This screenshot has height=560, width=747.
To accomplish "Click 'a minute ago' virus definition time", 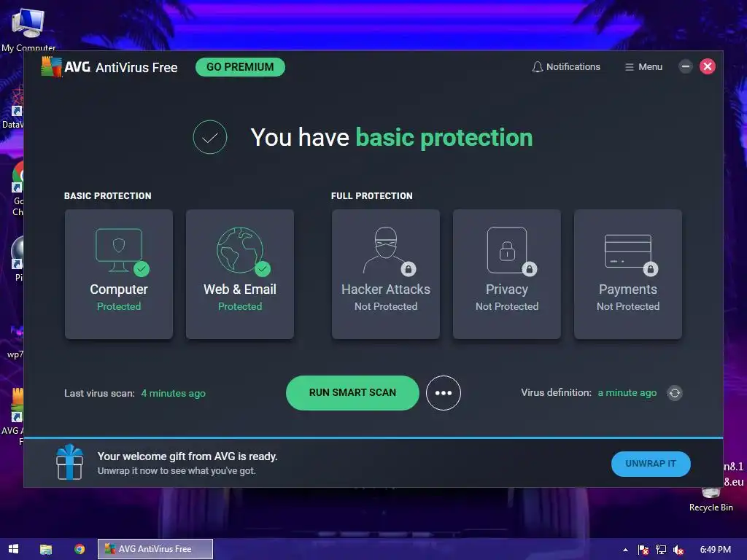I will (627, 393).
